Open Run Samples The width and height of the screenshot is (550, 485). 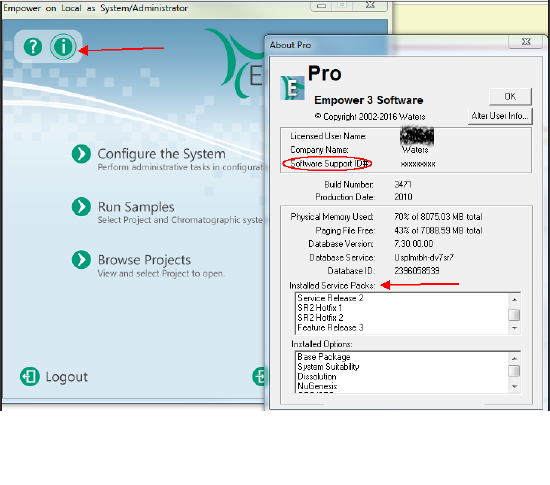coord(136,207)
